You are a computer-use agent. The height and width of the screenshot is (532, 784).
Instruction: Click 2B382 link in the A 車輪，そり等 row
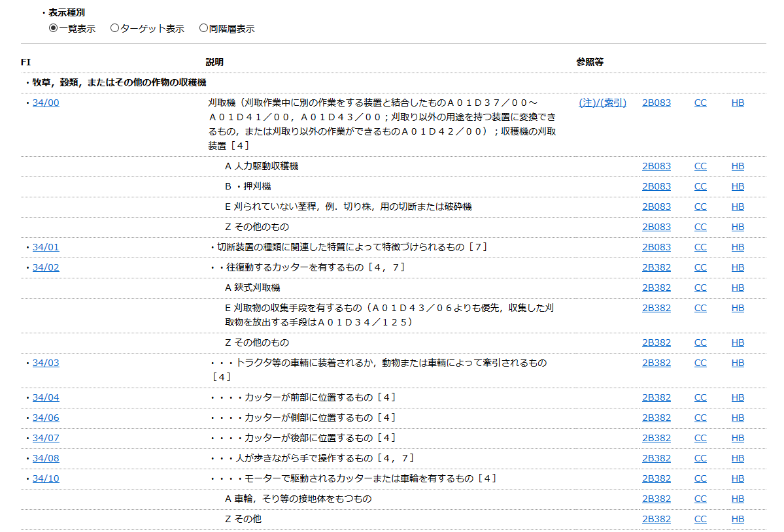pos(656,499)
